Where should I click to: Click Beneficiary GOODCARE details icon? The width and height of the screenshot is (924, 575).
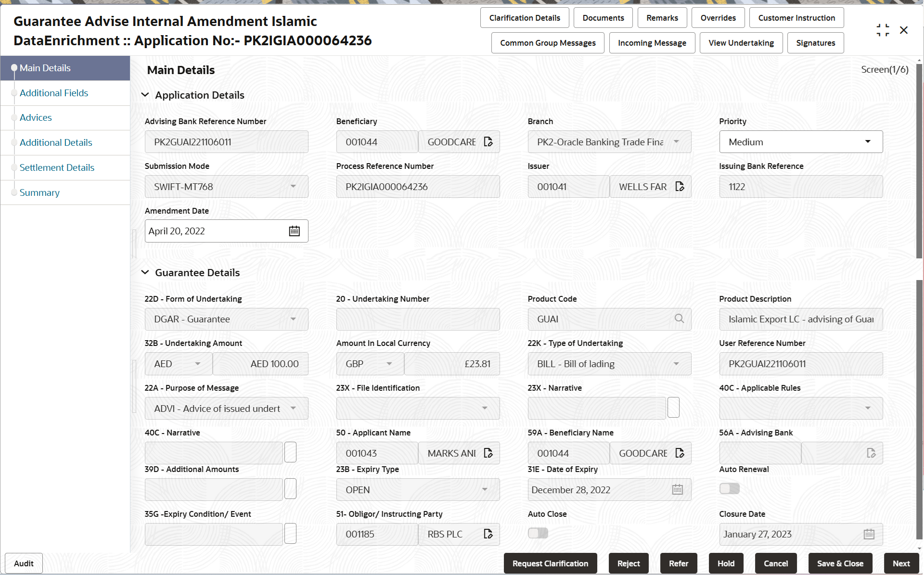488,142
